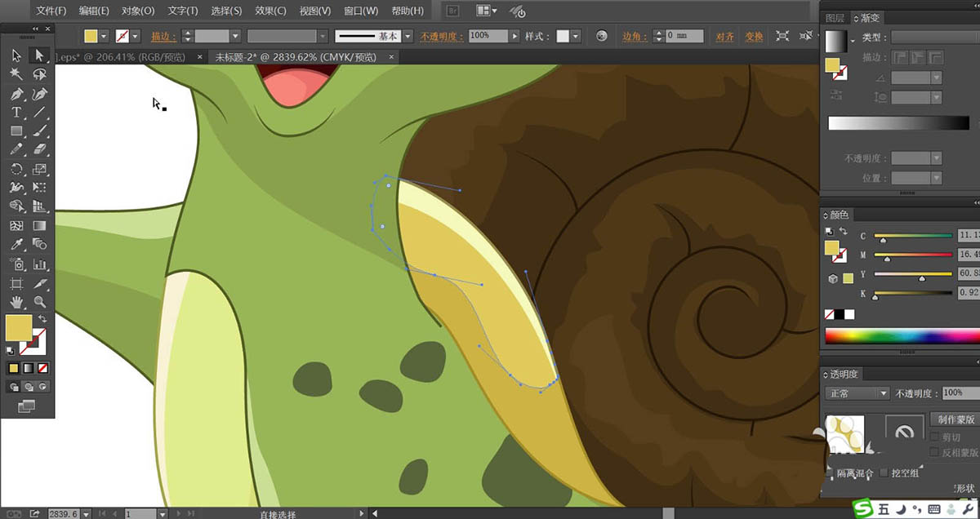
Task: Choose the Artboard tool
Action: (x=16, y=283)
